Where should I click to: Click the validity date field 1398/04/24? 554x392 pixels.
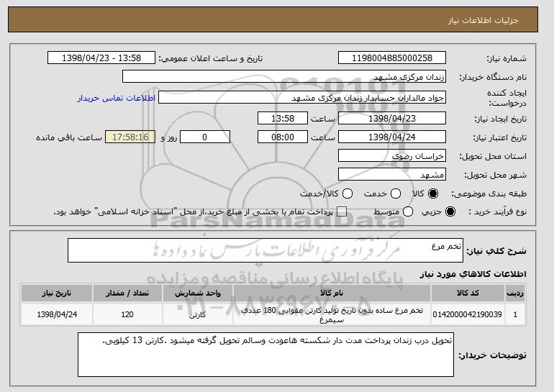pos(392,137)
